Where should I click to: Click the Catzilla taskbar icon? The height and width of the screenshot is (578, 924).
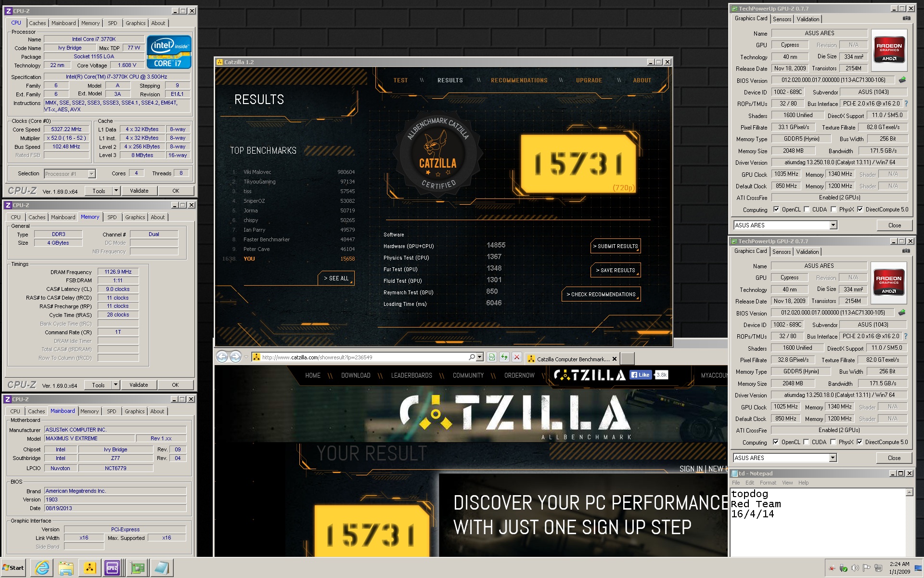90,568
